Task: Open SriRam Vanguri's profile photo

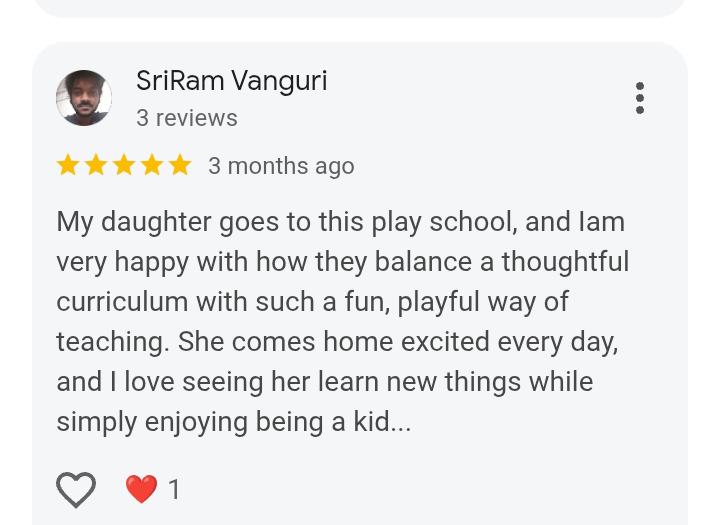Action: click(x=84, y=98)
